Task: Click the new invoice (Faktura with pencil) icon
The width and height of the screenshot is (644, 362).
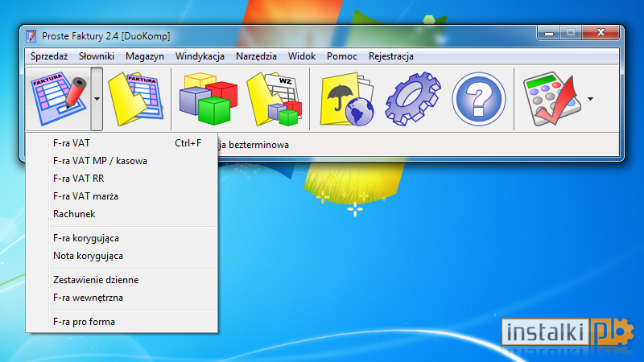Action: pos(58,98)
